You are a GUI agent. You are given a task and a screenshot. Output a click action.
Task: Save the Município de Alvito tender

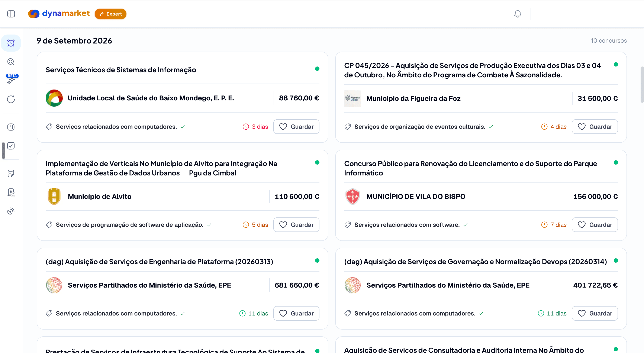point(296,225)
